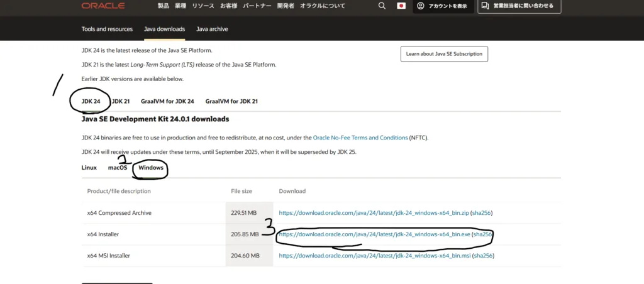Click 営業担当者に問い合わせる contact sales button

(519, 6)
